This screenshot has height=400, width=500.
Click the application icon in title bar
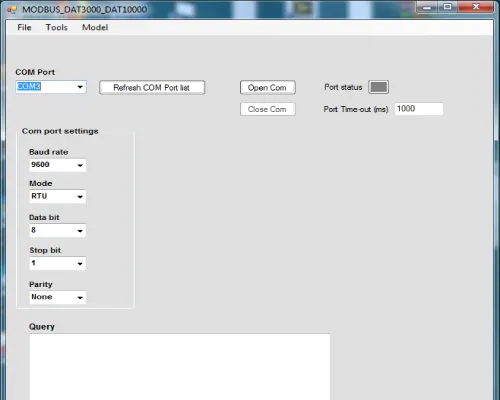(x=12, y=10)
